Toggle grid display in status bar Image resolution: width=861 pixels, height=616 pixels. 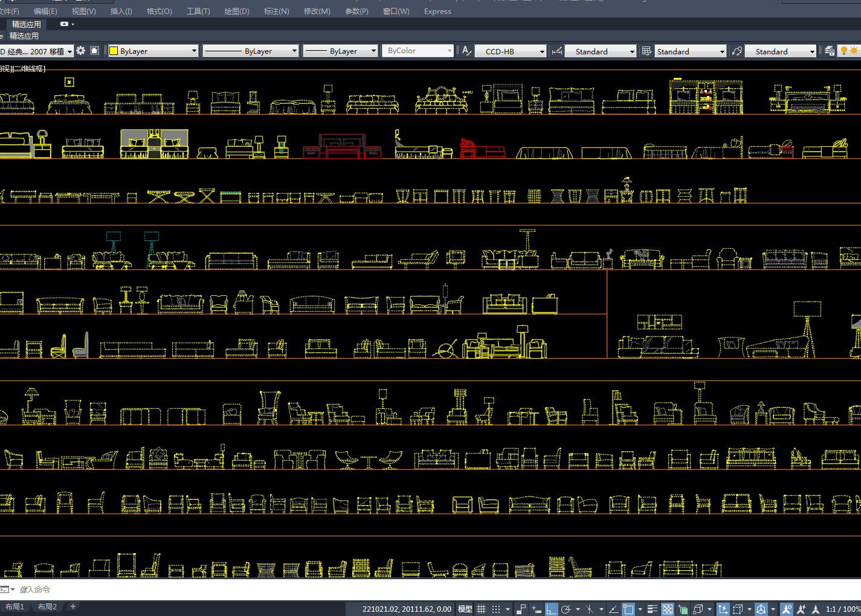pos(482,609)
